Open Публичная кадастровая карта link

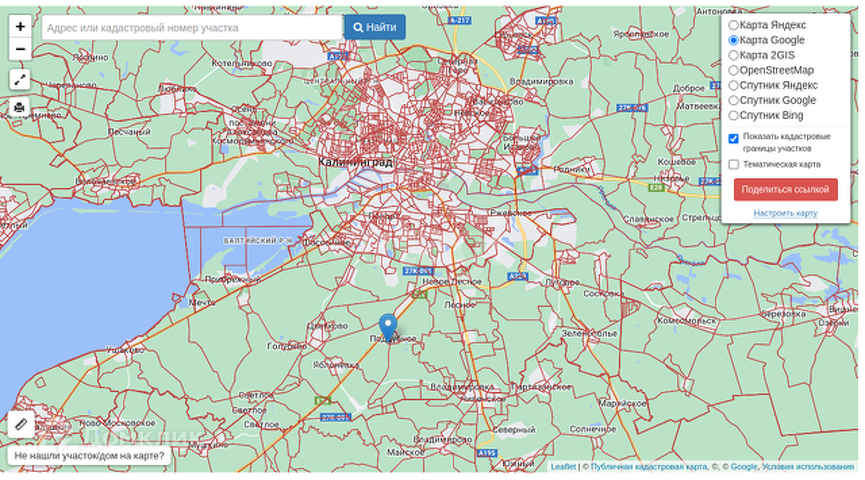648,467
